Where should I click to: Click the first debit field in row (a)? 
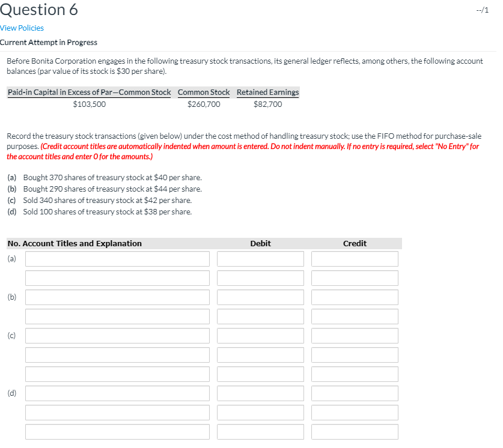[260, 258]
